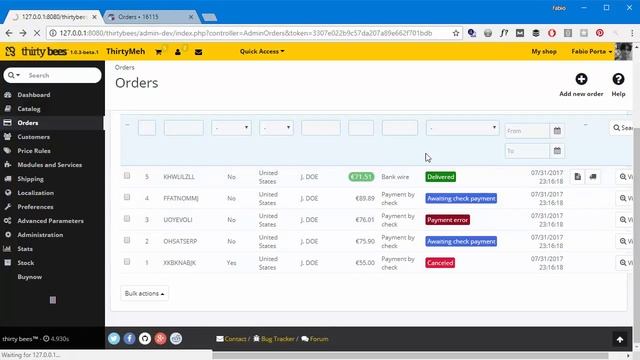
Task: Select checkbox for order OHSATSERP
Action: tap(127, 240)
